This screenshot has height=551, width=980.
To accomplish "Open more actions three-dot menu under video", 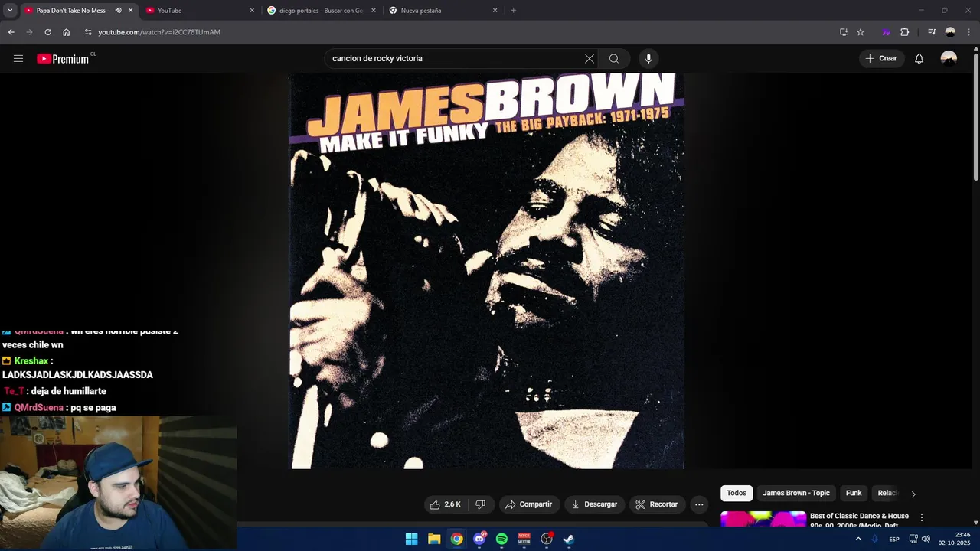I will point(698,504).
